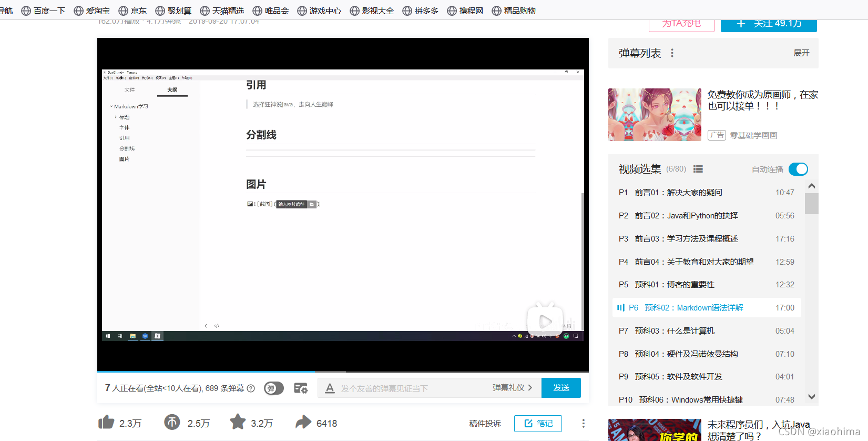Play P7 预科03：什么是计算机
The width and height of the screenshot is (868, 441).
(707, 331)
